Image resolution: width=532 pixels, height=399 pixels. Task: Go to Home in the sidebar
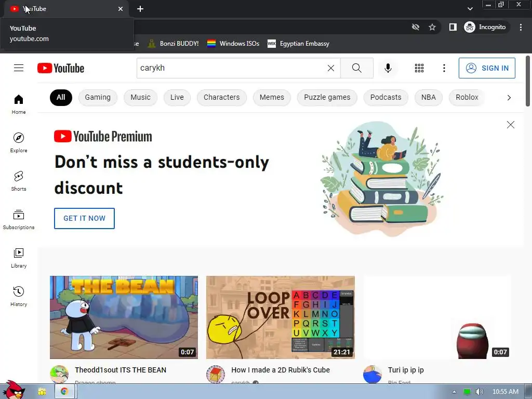(19, 104)
